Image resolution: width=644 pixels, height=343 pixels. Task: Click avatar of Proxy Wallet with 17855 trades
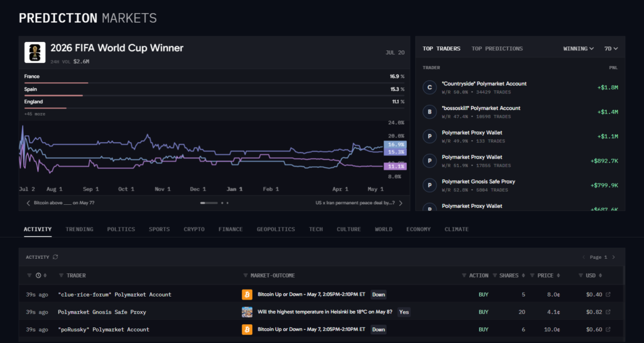pos(430,161)
